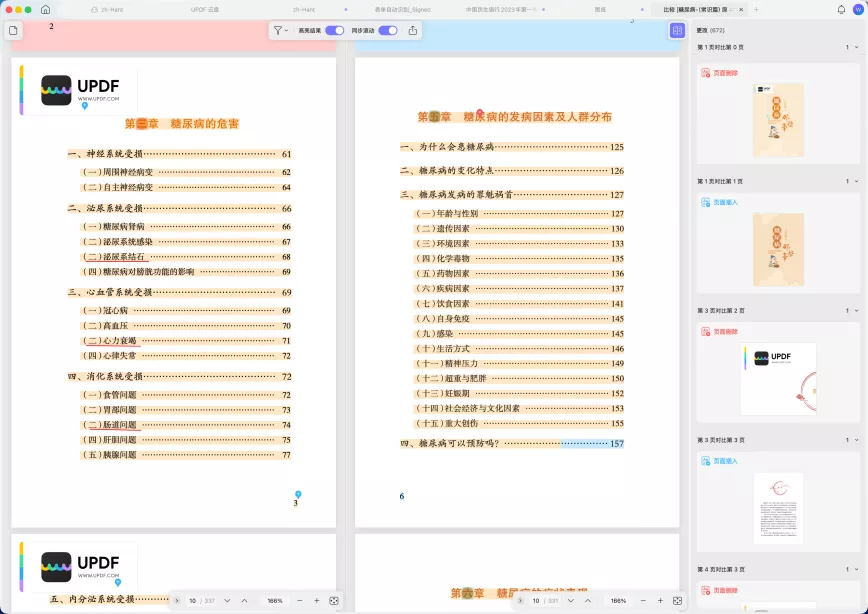Click the down chevron in left page navigator
The width and height of the screenshot is (868, 614).
(228, 601)
